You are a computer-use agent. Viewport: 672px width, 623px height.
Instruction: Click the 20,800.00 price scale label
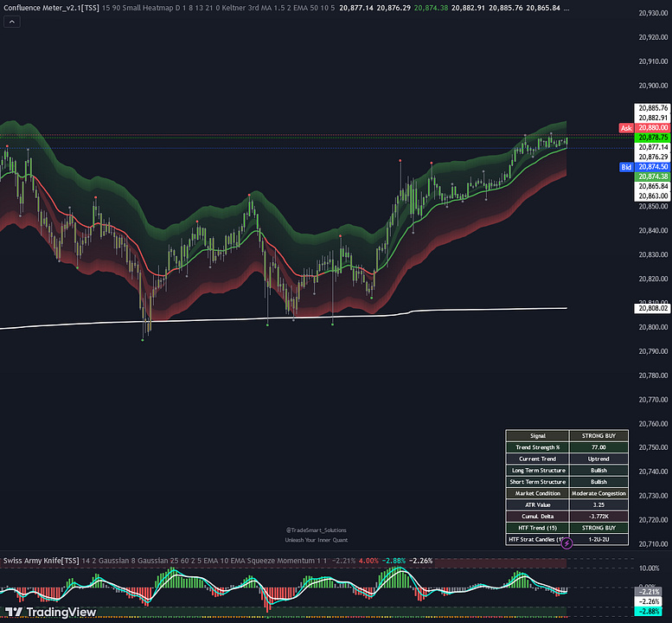click(x=653, y=327)
